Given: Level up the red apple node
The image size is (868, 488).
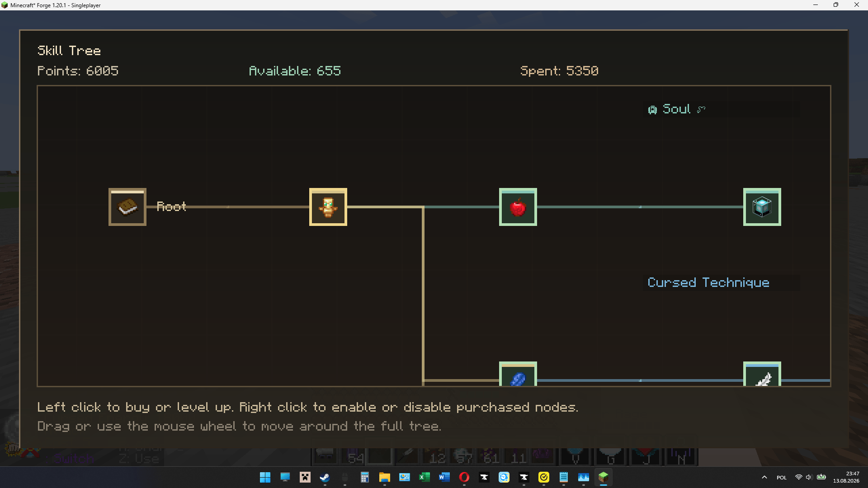Looking at the screenshot, I should (518, 207).
